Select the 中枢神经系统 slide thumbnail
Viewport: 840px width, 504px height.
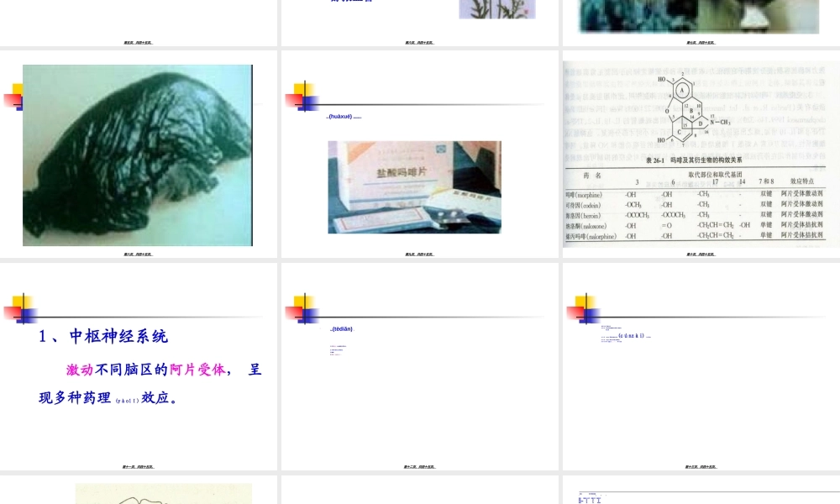point(138,367)
